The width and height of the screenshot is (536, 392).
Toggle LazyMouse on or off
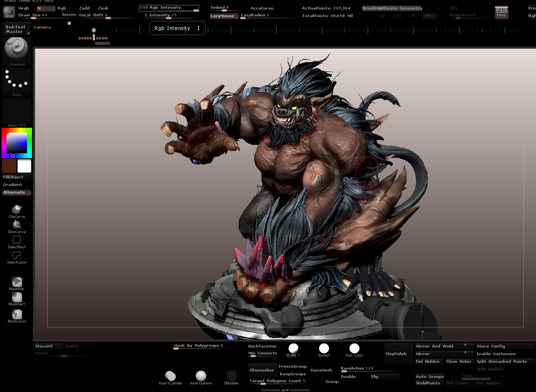pos(224,16)
